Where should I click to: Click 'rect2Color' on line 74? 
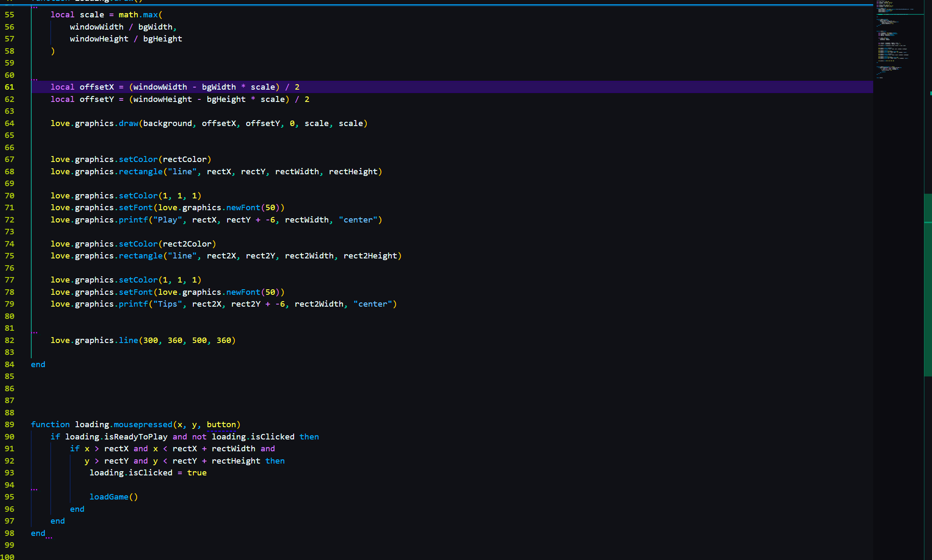click(x=187, y=244)
